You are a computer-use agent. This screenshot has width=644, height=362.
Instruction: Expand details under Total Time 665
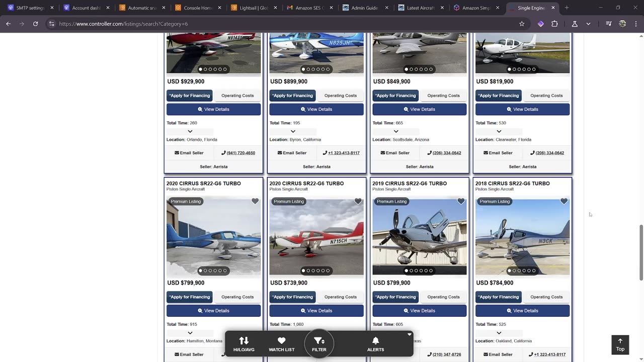[396, 131]
